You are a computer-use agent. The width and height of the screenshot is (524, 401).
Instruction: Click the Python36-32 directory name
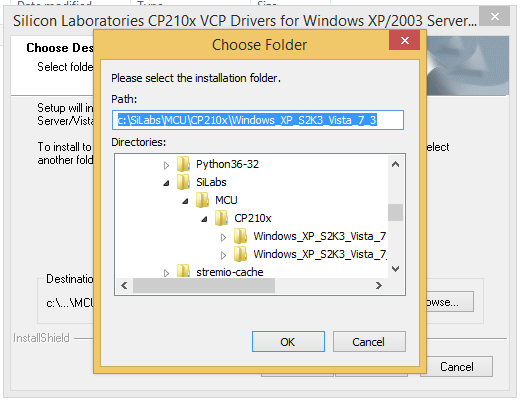click(227, 164)
